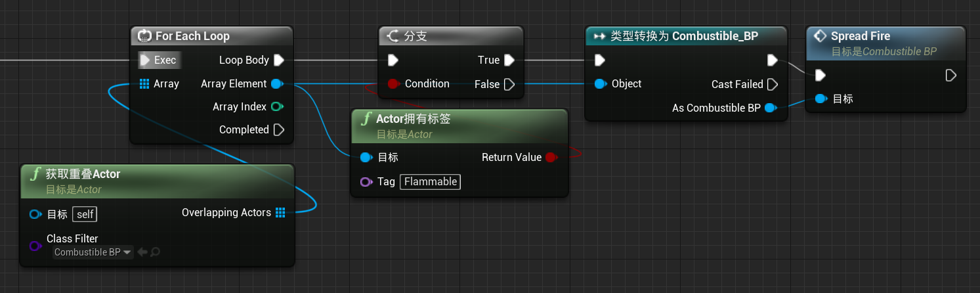
Task: Click the Flammable tag input field
Action: click(x=430, y=182)
